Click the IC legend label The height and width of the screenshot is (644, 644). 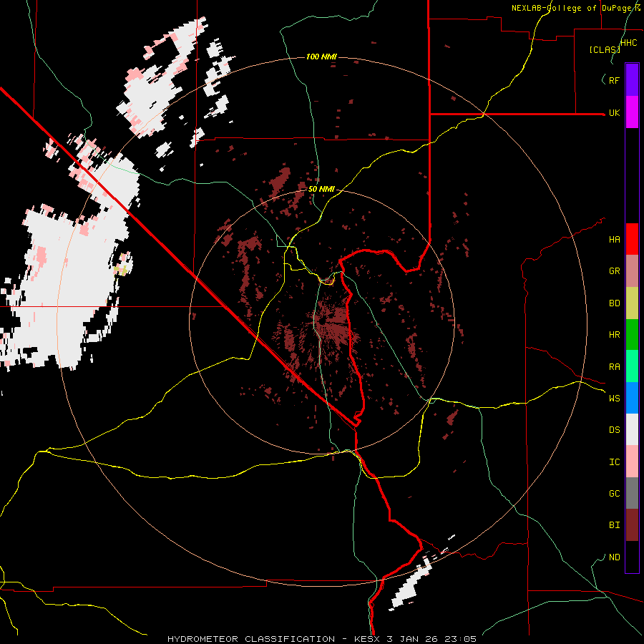pos(615,462)
